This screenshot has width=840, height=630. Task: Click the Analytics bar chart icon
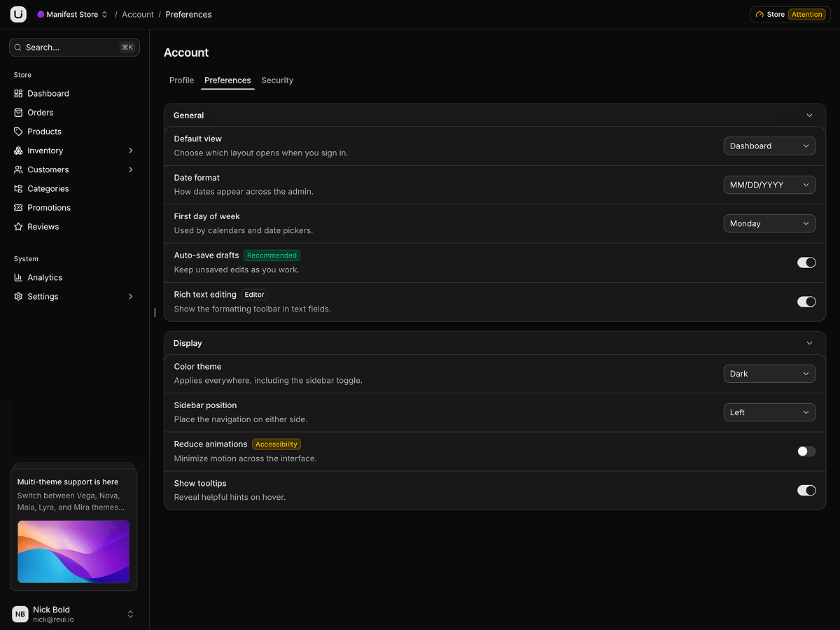[18, 277]
